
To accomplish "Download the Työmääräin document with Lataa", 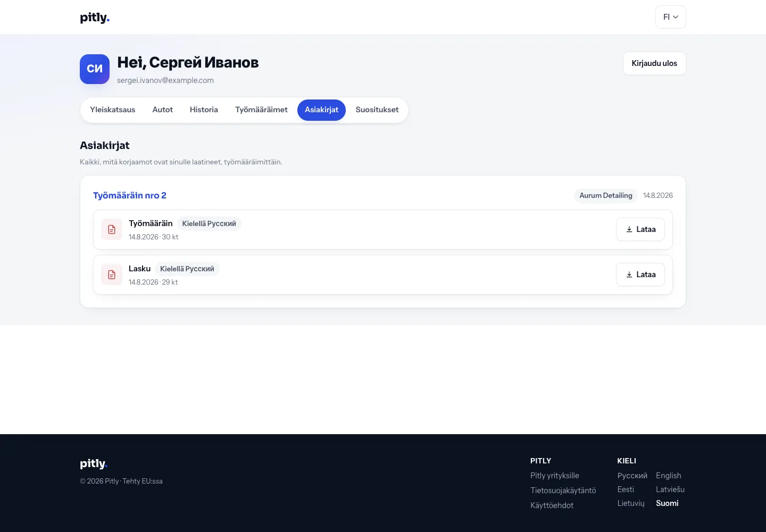I will (x=640, y=229).
